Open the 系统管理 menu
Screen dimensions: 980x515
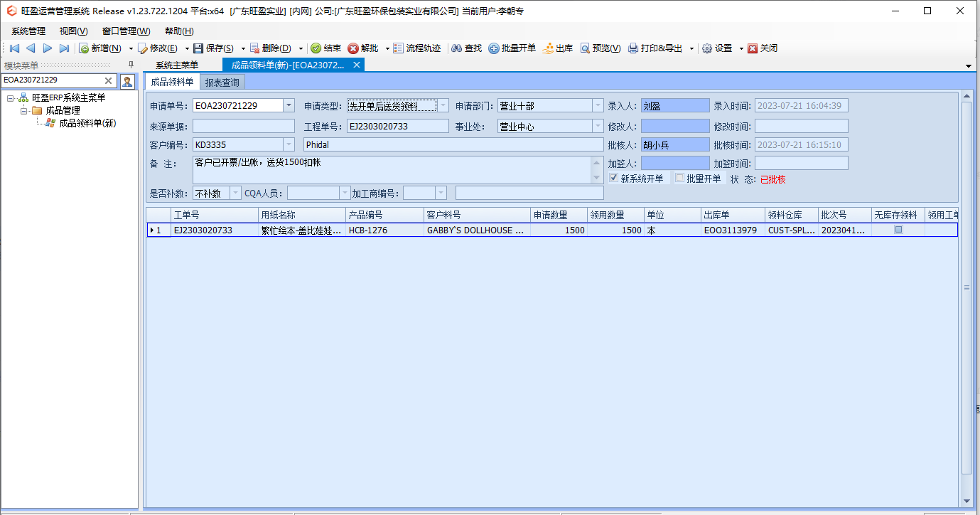(x=28, y=31)
